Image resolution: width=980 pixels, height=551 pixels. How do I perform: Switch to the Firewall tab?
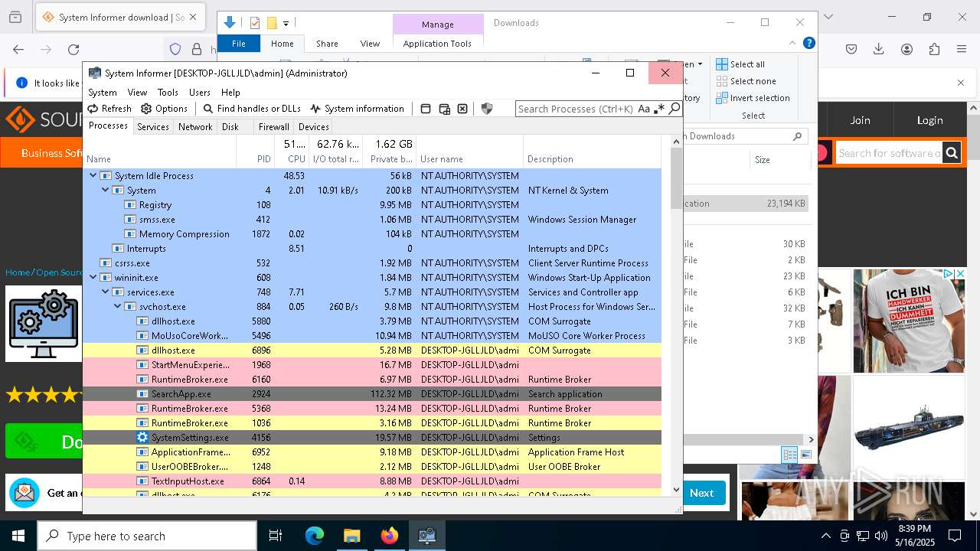click(274, 127)
